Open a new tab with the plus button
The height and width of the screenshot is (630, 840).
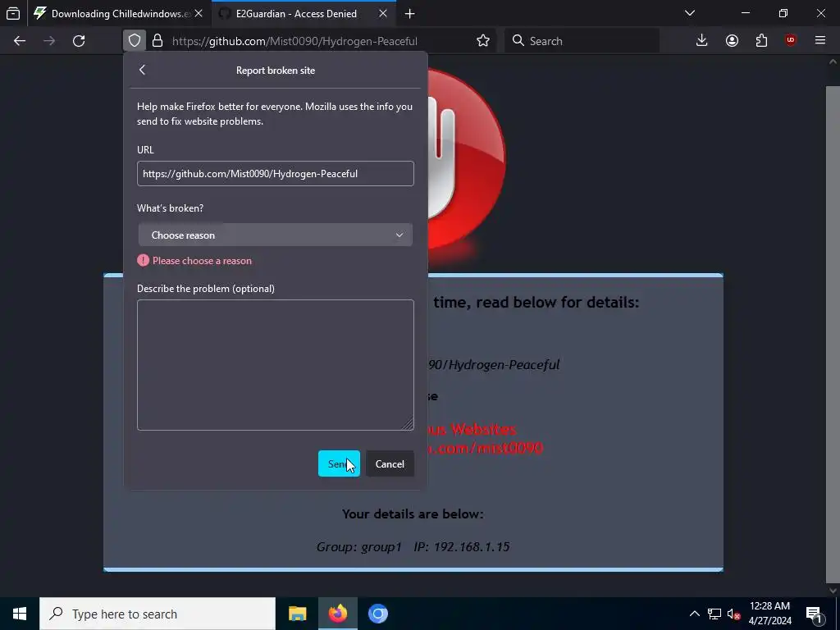click(x=410, y=14)
